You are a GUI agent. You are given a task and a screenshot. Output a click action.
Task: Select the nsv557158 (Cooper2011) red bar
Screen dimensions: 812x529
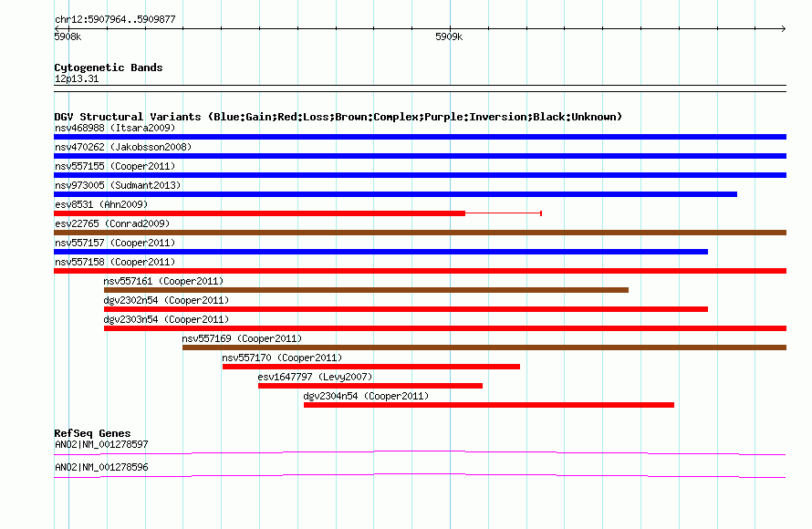420,271
